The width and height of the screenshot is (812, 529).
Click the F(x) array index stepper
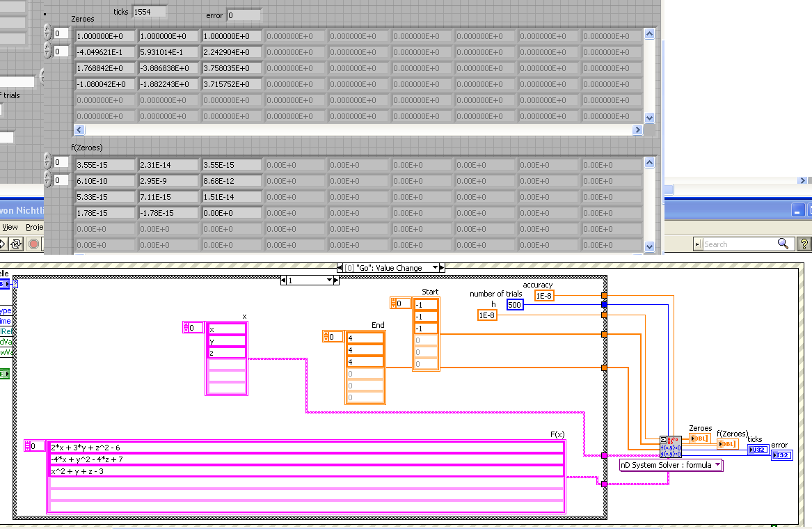click(27, 445)
